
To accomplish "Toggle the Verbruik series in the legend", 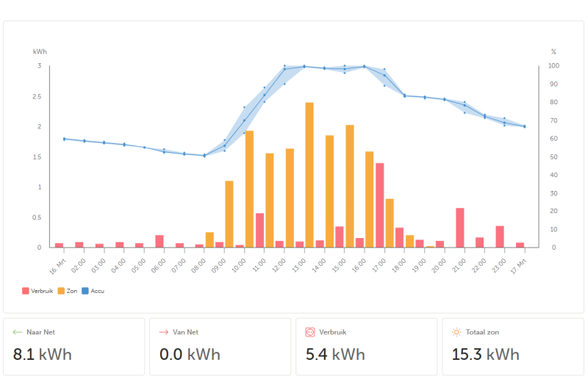I will point(37,291).
